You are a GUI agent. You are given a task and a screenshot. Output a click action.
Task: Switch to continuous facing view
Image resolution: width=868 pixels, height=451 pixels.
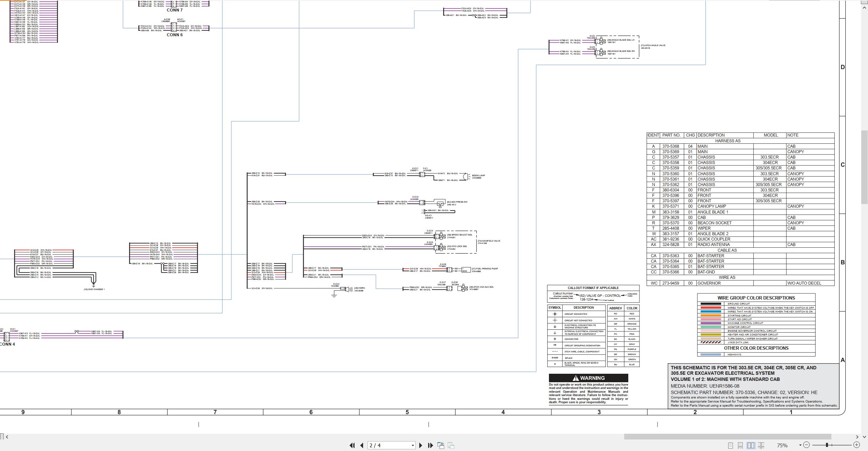(x=761, y=446)
